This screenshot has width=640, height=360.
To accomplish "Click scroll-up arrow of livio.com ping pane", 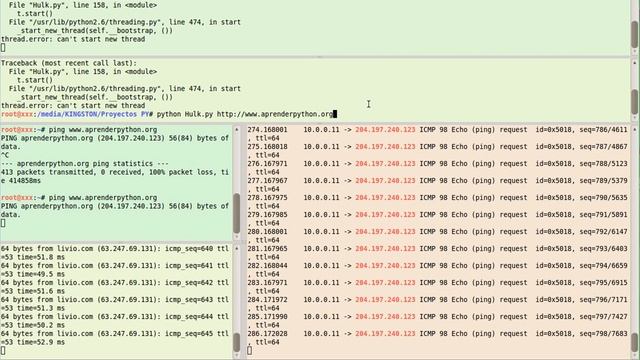I will point(237,248).
